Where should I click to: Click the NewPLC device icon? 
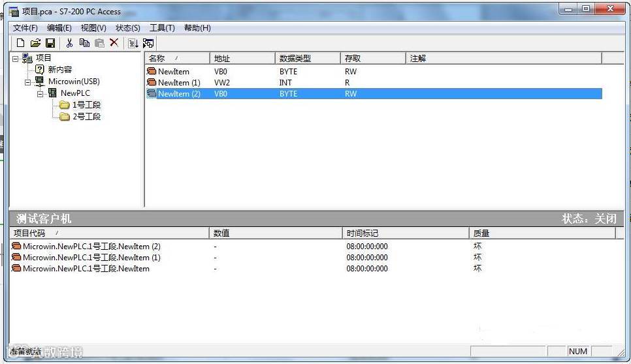pyautogui.click(x=52, y=93)
